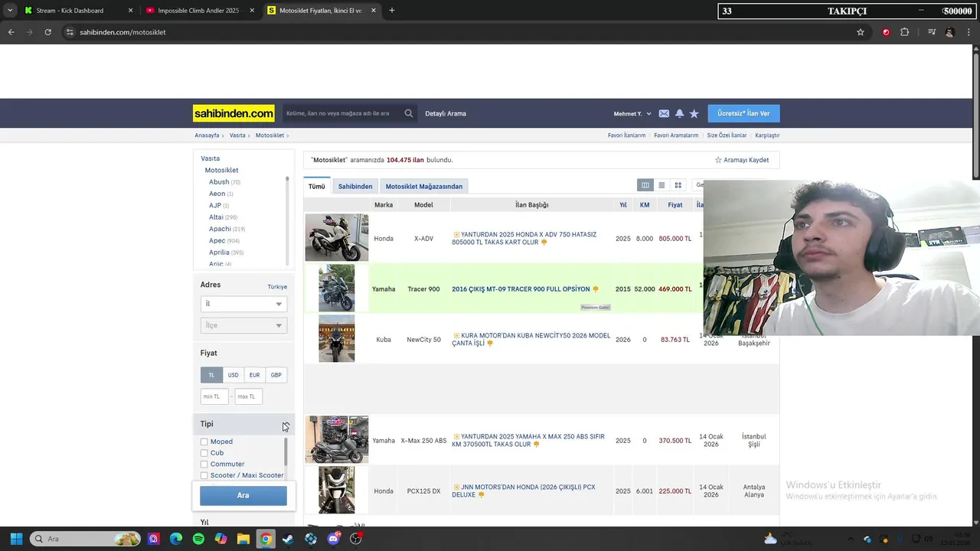Open the Chrome profile avatar
The height and width of the screenshot is (551, 980).
click(949, 32)
